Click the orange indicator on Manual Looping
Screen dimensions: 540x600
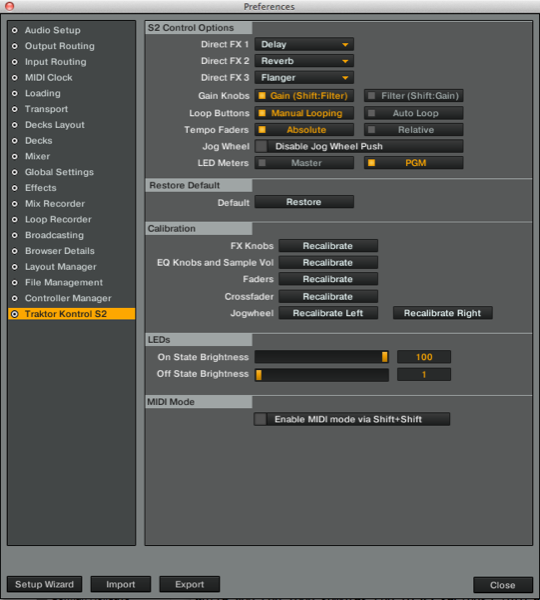click(262, 113)
